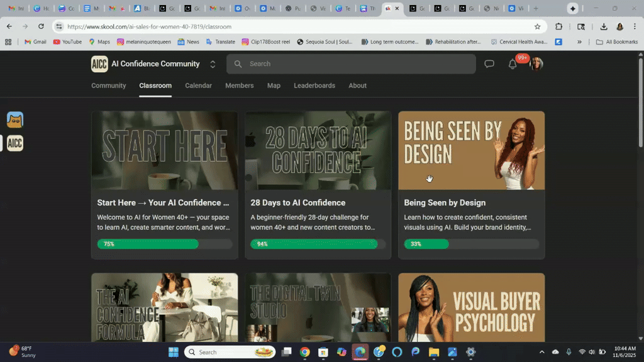This screenshot has width=644, height=362.
Task: Switch to the Map tab
Action: [x=274, y=85]
